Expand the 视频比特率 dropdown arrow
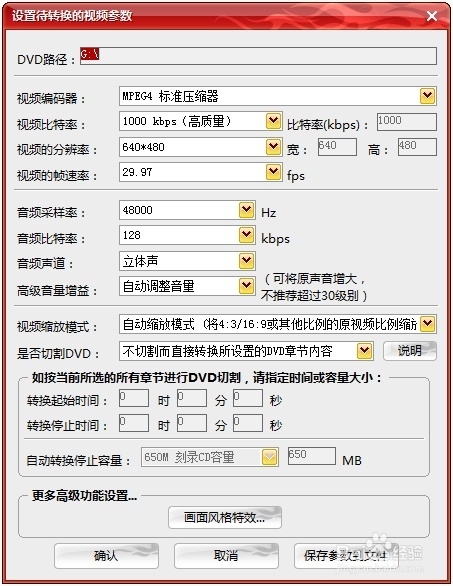Viewport: 453px width, 586px height. 274,121
